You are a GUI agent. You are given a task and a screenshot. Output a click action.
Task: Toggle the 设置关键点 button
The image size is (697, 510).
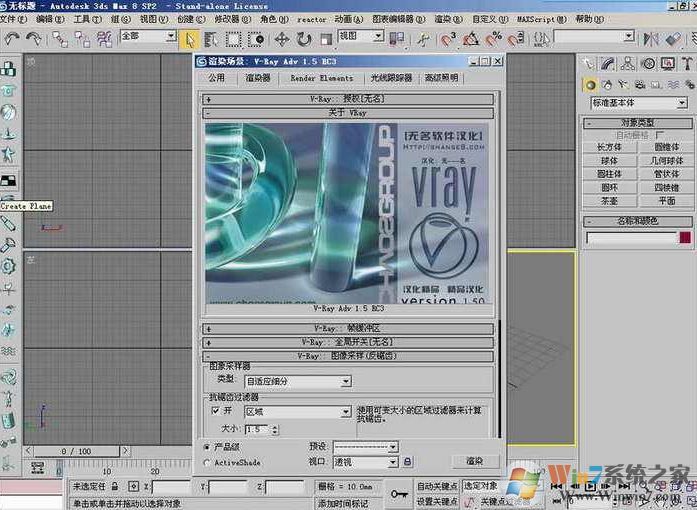click(x=437, y=501)
